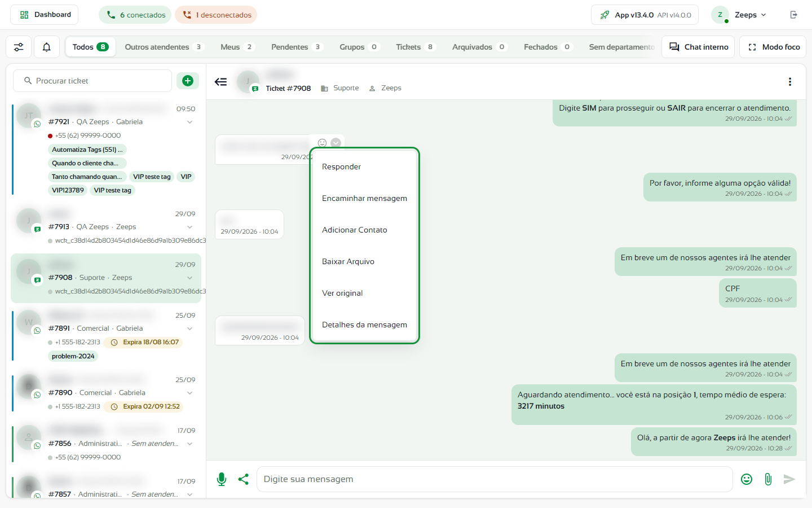Open the Grupos tab

click(359, 47)
